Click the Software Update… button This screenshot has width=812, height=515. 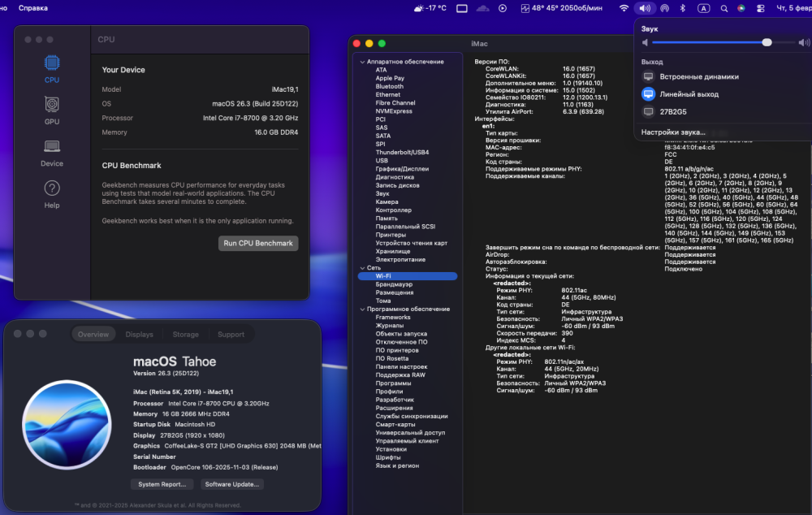(232, 484)
